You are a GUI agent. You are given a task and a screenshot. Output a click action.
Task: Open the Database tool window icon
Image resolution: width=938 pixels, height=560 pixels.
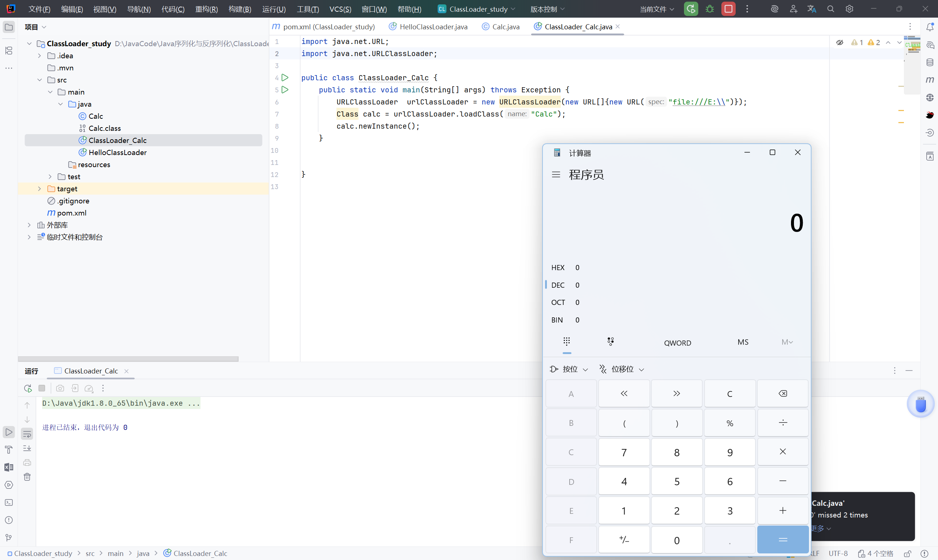coord(930,62)
